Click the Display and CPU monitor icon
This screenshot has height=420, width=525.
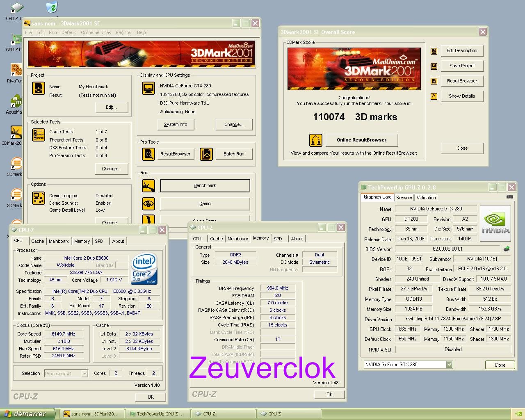click(148, 88)
